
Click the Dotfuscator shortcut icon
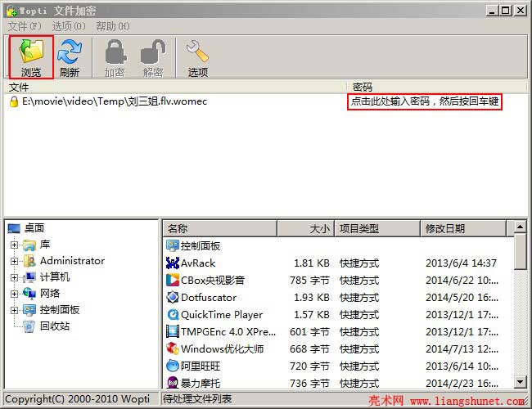click(x=173, y=298)
